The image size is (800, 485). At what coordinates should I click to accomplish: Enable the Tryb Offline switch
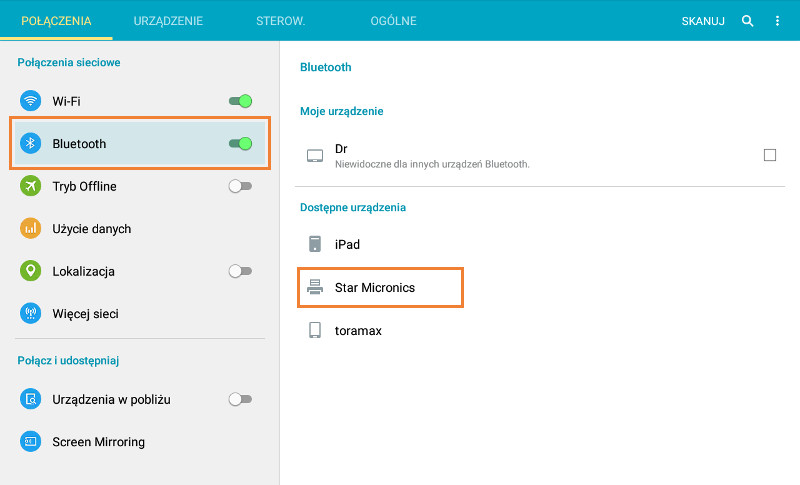[240, 186]
